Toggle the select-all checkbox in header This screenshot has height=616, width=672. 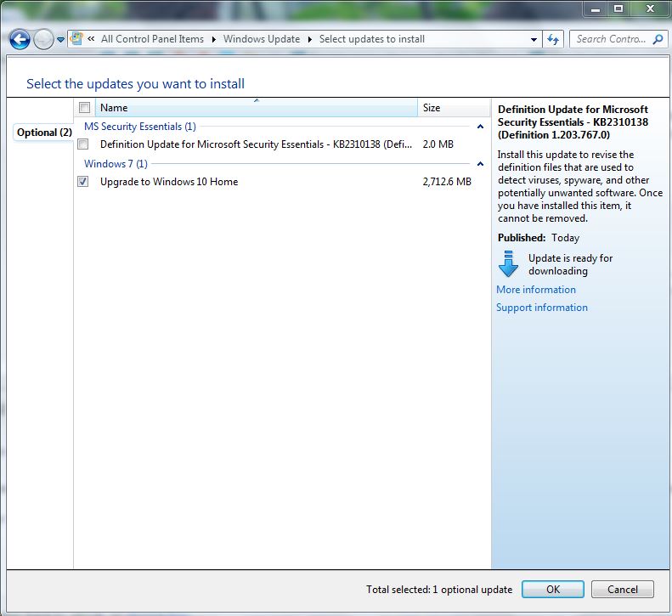click(84, 108)
